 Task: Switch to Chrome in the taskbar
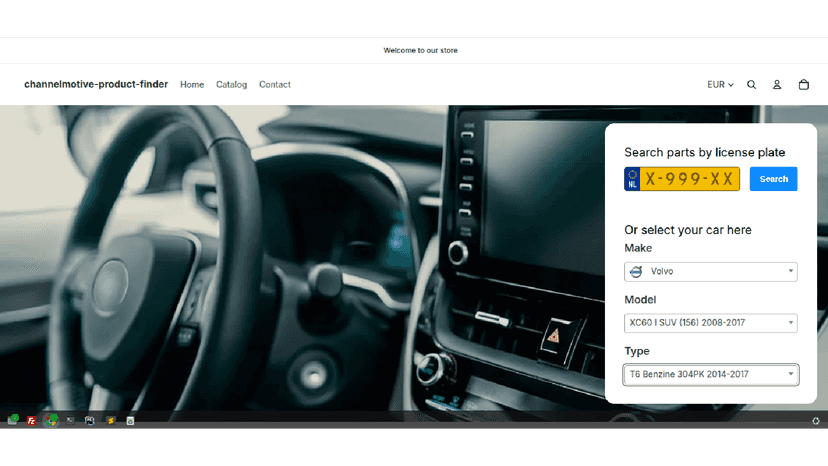point(51,421)
